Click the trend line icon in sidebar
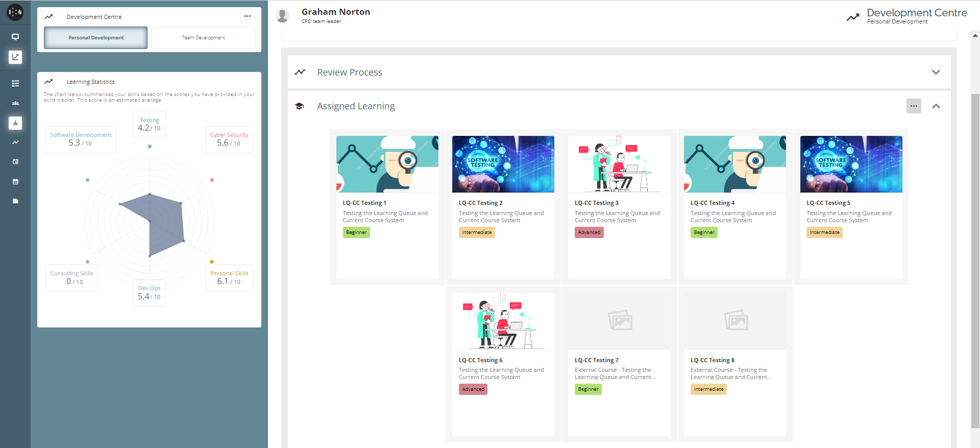Image resolution: width=980 pixels, height=448 pixels. 15,142
